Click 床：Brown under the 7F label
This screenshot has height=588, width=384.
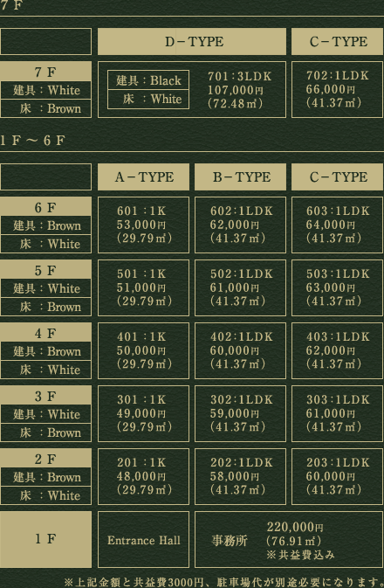(45, 108)
